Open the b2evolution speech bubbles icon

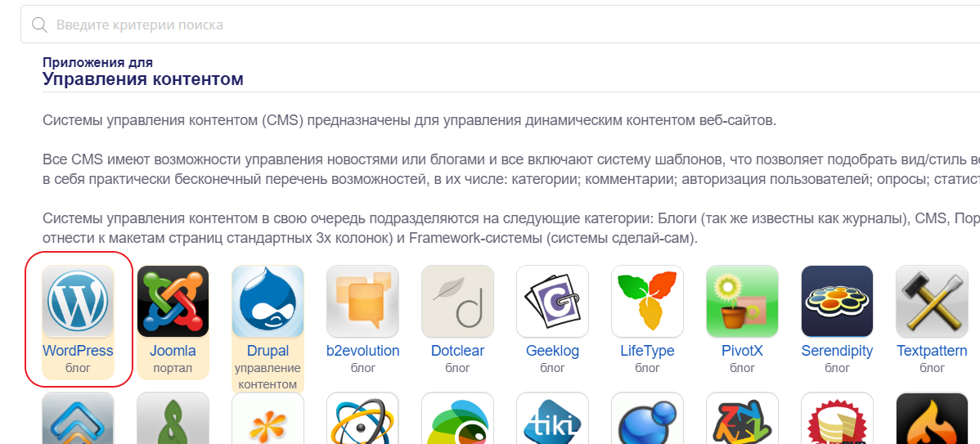362,301
